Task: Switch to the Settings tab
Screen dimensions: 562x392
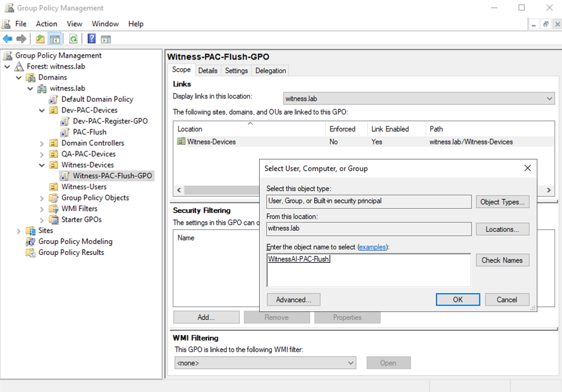Action: coord(236,70)
